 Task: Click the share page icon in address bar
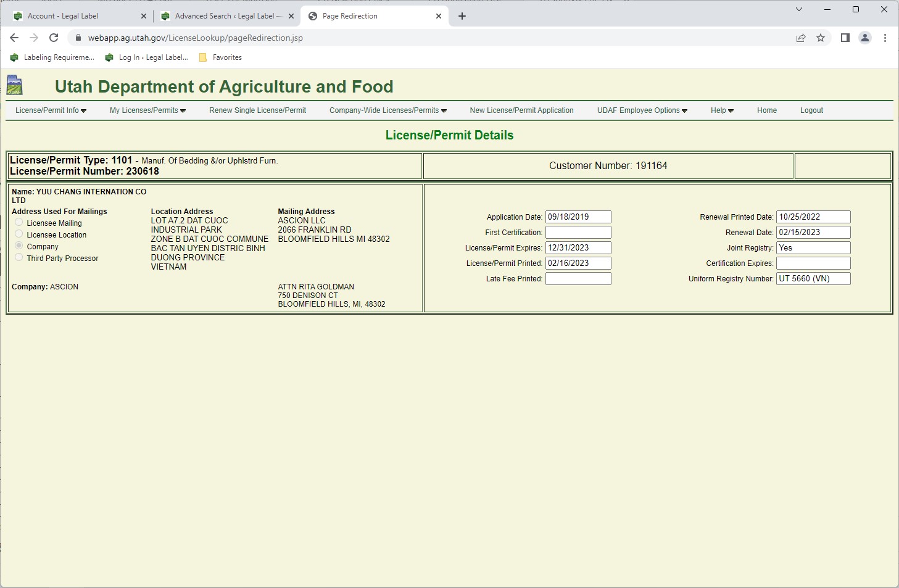(x=801, y=38)
